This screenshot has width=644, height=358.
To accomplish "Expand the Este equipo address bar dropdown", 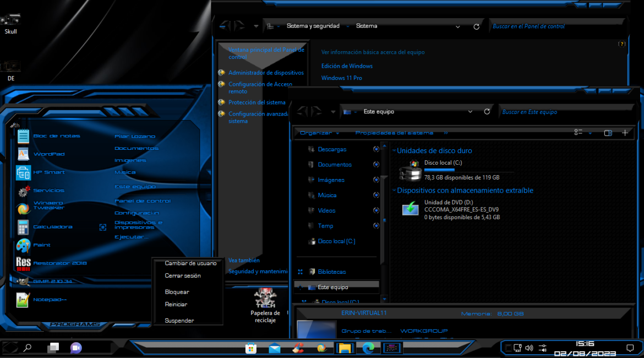I will pyautogui.click(x=470, y=112).
